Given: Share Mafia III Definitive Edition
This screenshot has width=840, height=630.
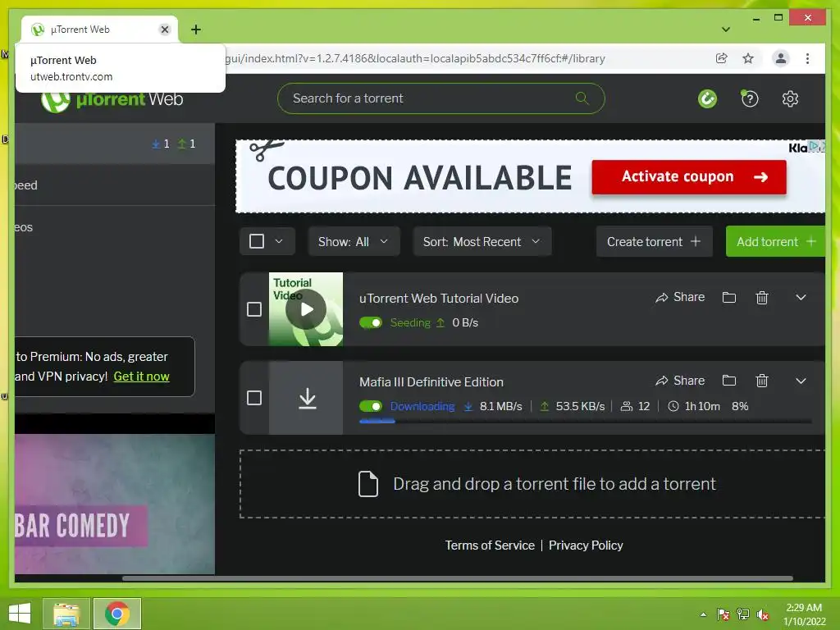Looking at the screenshot, I should click(x=680, y=381).
